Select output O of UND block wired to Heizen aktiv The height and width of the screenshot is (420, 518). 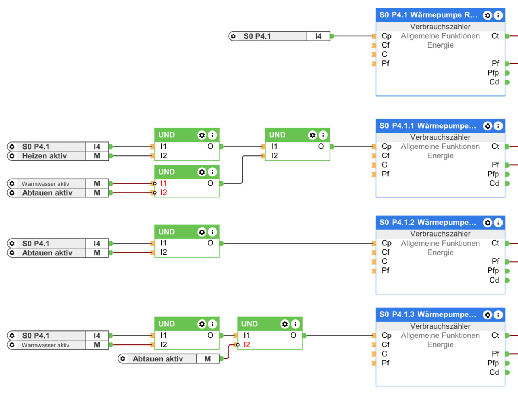click(222, 147)
